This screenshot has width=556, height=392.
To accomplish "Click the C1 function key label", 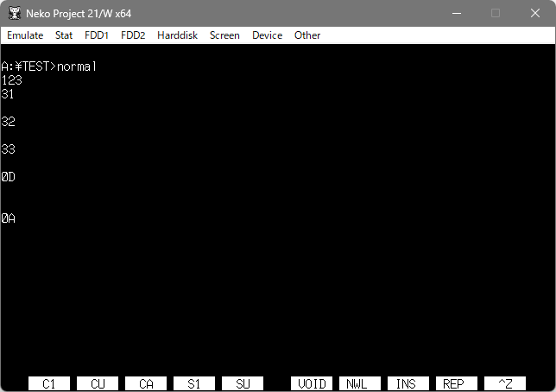I will coord(49,383).
